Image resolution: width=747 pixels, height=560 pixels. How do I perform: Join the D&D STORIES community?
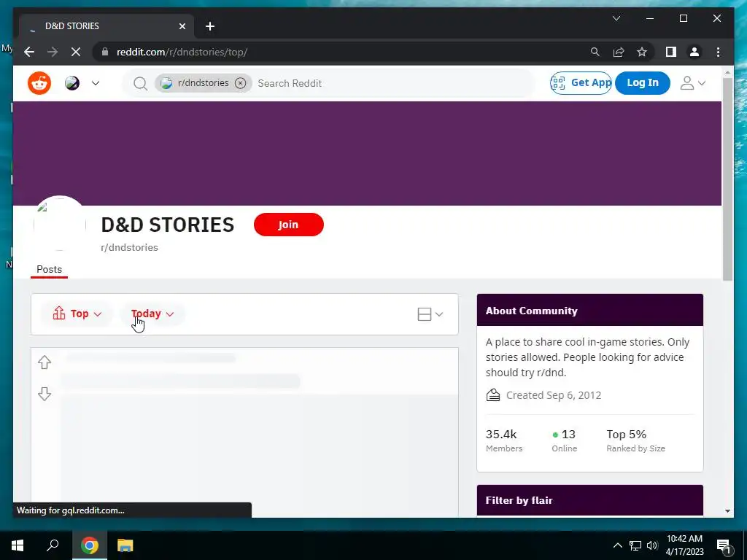(288, 225)
